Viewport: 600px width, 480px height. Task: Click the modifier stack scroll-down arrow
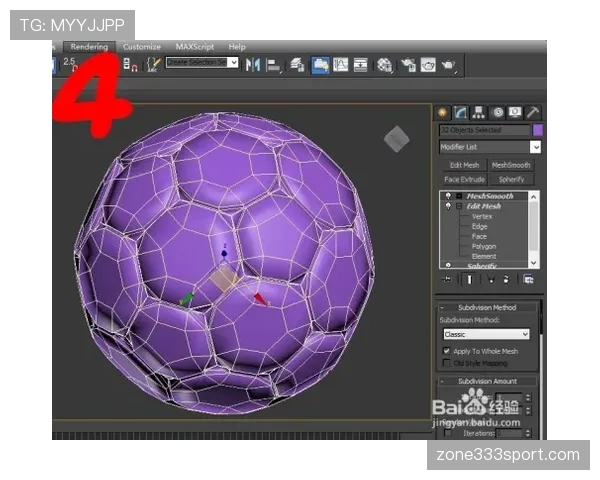(x=533, y=263)
